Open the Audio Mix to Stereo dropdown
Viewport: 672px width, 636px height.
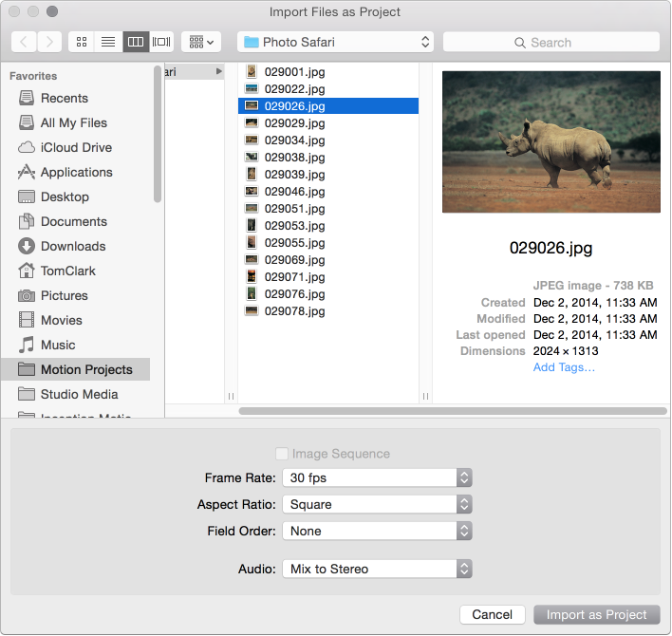(x=377, y=569)
